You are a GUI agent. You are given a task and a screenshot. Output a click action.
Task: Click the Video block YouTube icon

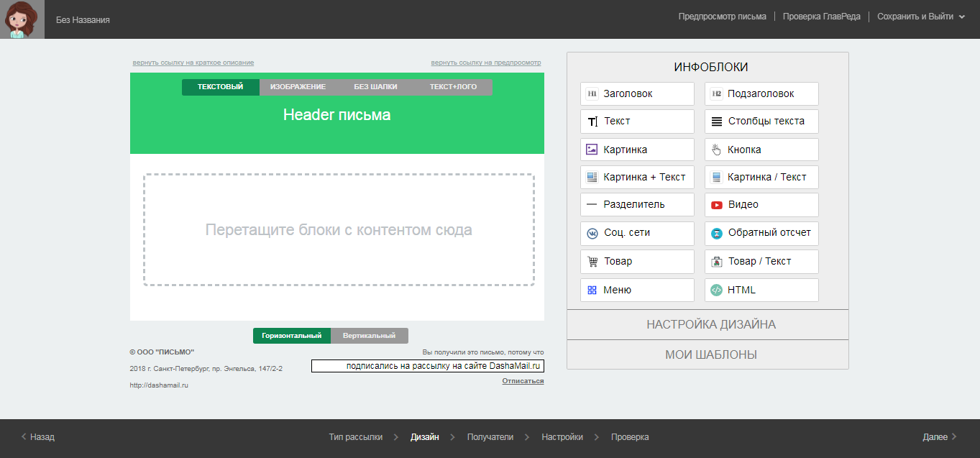click(x=716, y=205)
